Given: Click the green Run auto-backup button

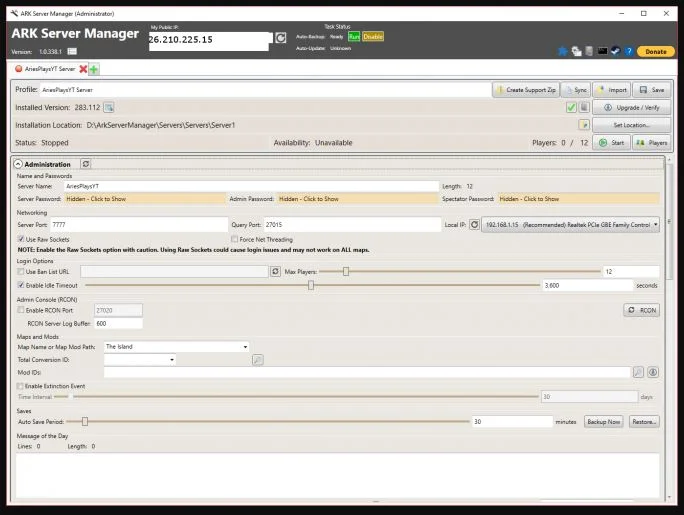Looking at the screenshot, I should 354,37.
